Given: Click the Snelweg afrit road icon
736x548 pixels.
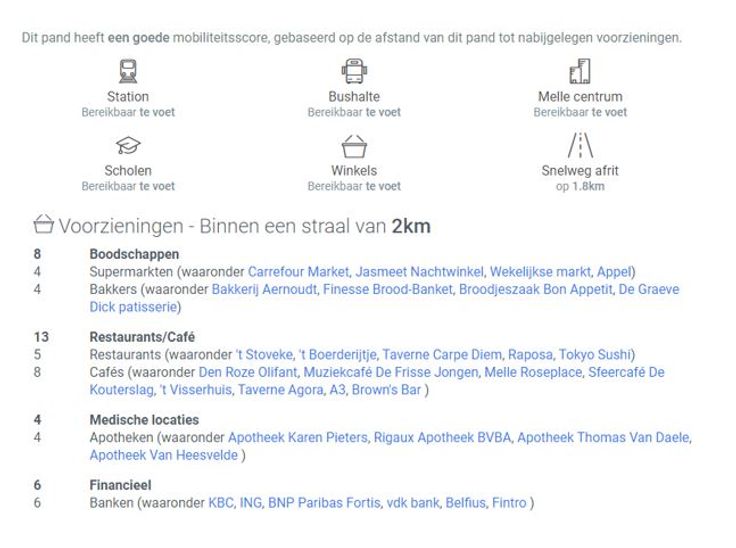Looking at the screenshot, I should click(x=580, y=146).
